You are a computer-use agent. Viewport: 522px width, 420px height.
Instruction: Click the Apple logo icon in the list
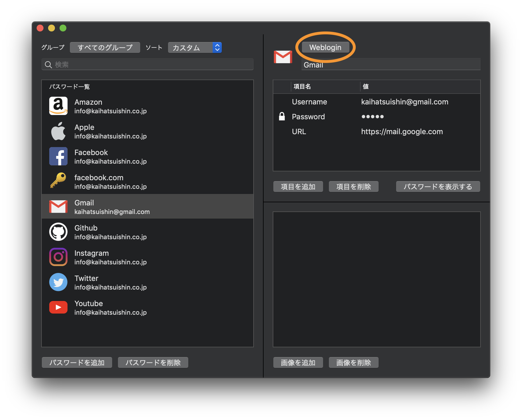[x=58, y=131]
